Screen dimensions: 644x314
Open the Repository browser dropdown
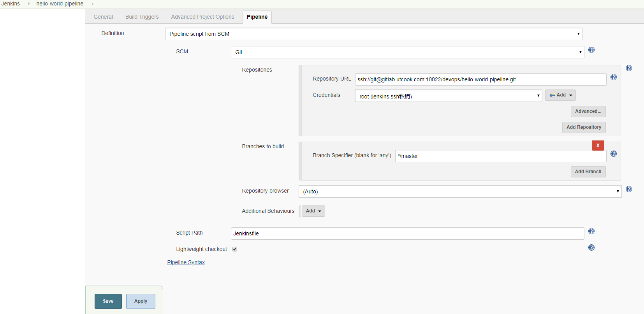460,191
